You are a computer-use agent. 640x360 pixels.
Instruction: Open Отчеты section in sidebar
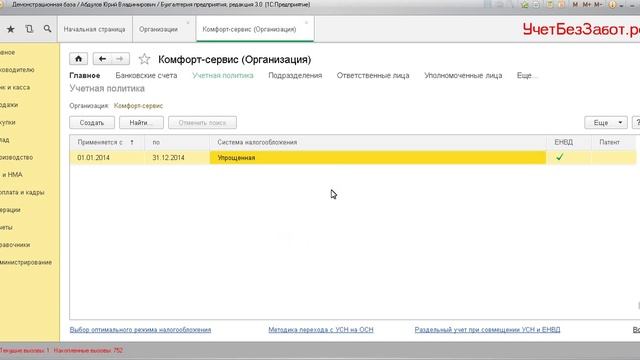[6, 227]
